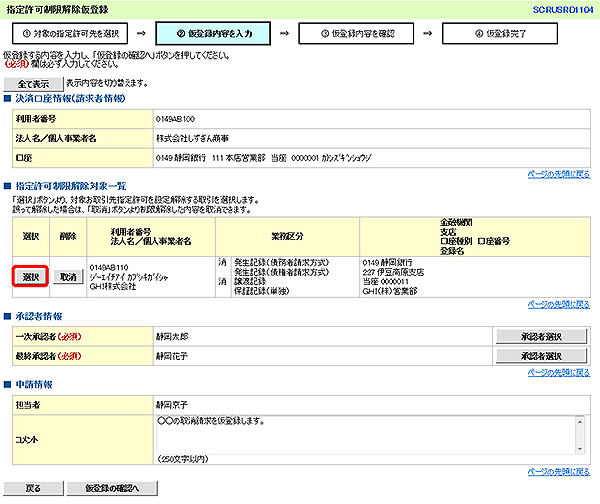
Task: Select the GHI株式会社 row with 選択 button
Action: pyautogui.click(x=31, y=277)
